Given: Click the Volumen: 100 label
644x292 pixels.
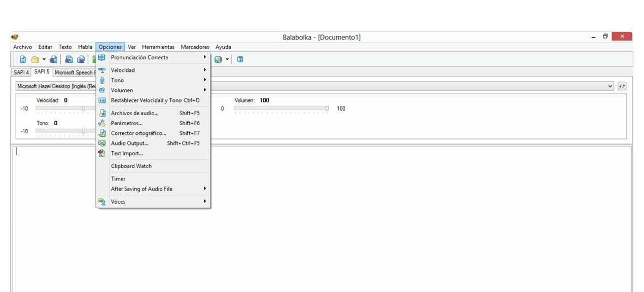Looking at the screenshot, I should point(252,100).
